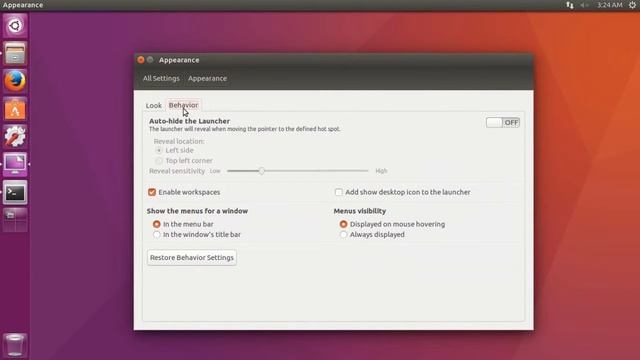This screenshot has height=360, width=640.
Task: Click Restore Behavior Settings button
Action: click(192, 258)
